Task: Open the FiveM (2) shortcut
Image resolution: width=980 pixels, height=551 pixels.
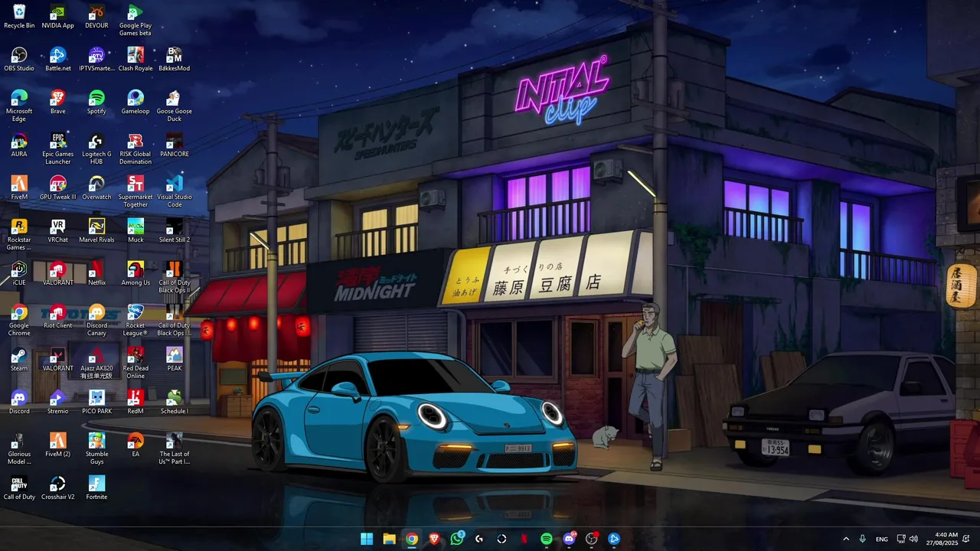Action: [x=57, y=445]
